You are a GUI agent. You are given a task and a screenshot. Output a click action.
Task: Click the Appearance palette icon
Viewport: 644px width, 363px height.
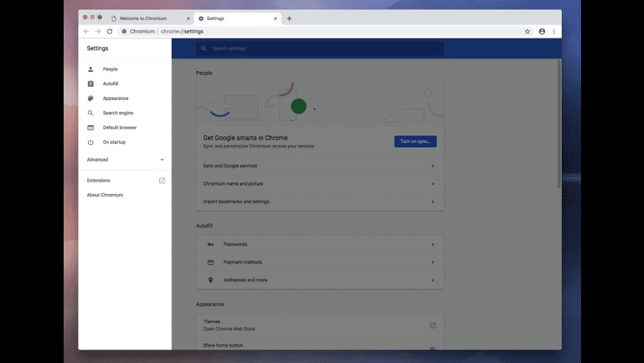pos(91,99)
